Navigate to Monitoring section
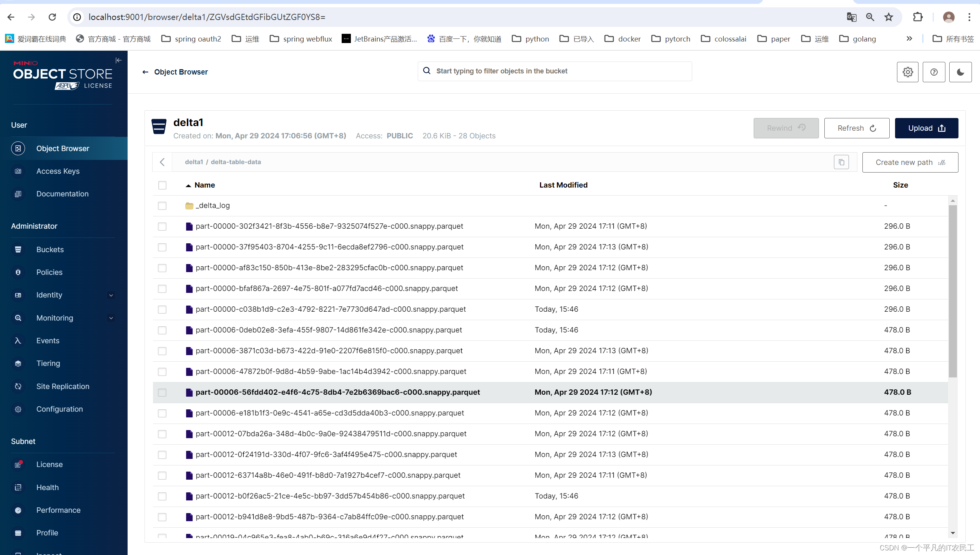Image resolution: width=980 pixels, height=555 pixels. (x=55, y=318)
